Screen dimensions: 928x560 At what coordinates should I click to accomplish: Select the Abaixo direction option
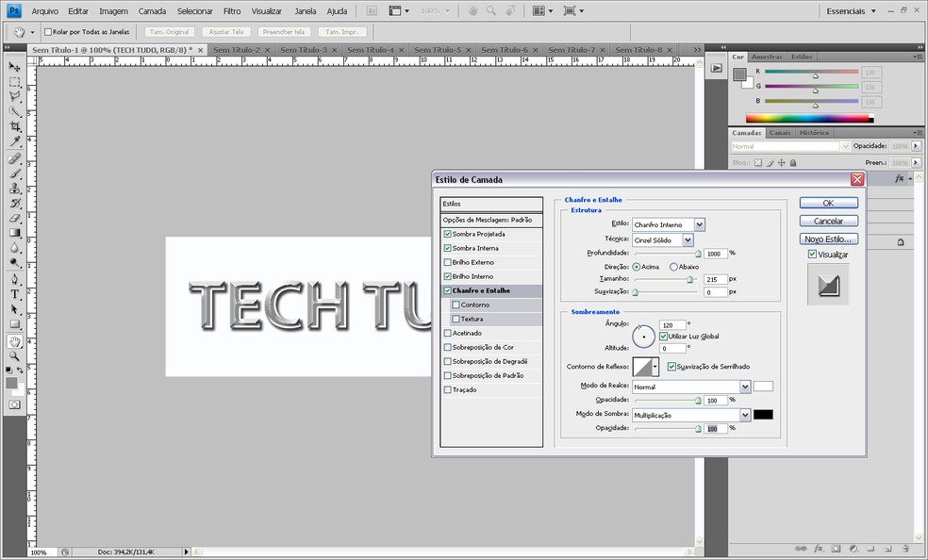(x=673, y=267)
